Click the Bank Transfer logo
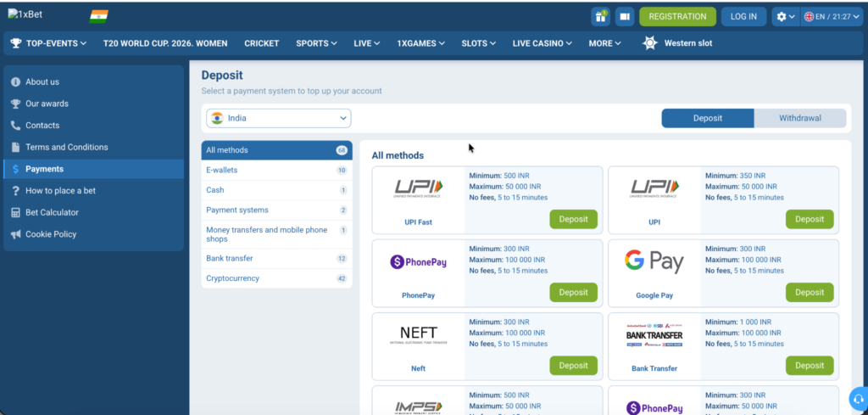The image size is (868, 415). click(654, 334)
